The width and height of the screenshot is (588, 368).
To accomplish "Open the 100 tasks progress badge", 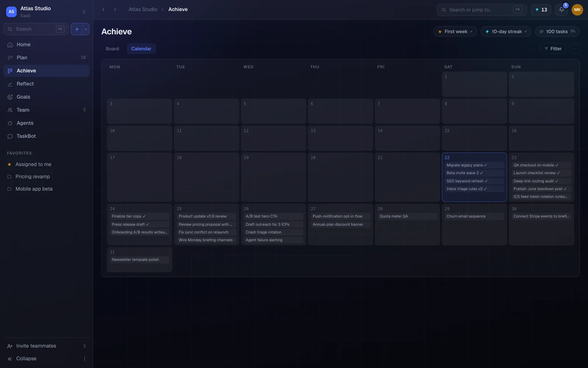I will click(x=557, y=32).
